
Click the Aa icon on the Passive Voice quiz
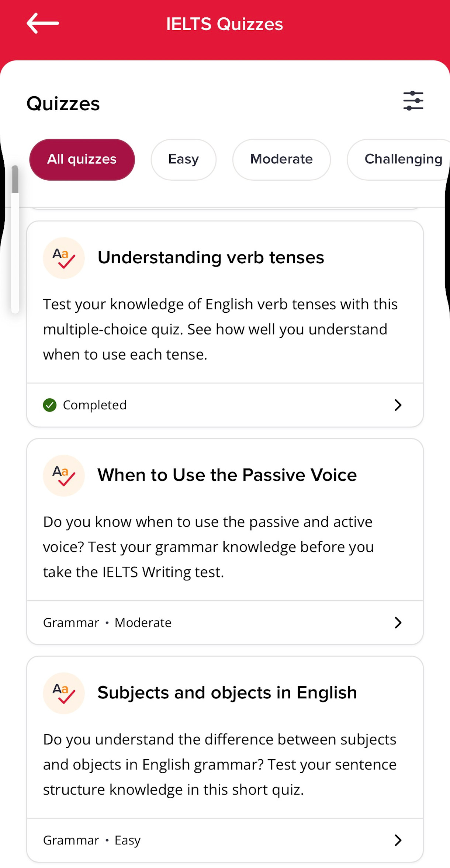(x=63, y=476)
